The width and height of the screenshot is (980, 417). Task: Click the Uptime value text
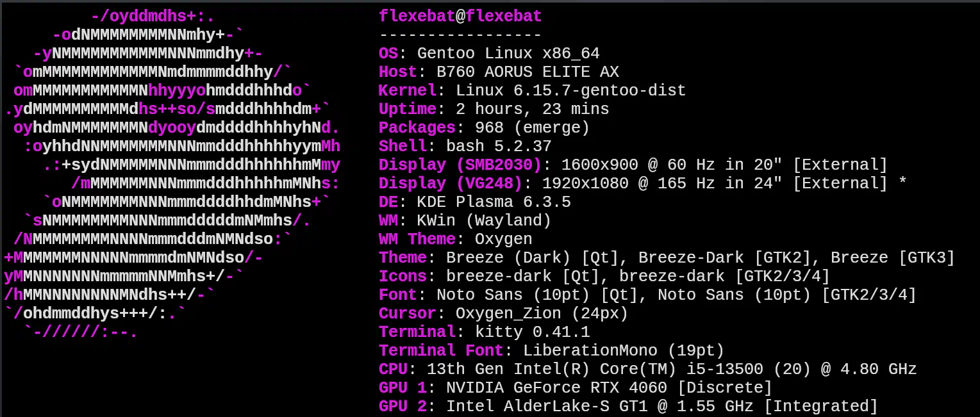tap(533, 109)
